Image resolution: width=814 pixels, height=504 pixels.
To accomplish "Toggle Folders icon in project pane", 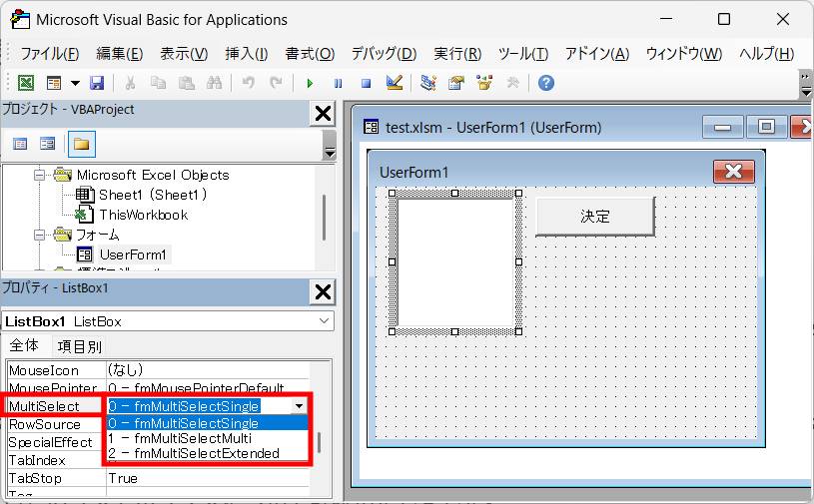I will (x=82, y=144).
